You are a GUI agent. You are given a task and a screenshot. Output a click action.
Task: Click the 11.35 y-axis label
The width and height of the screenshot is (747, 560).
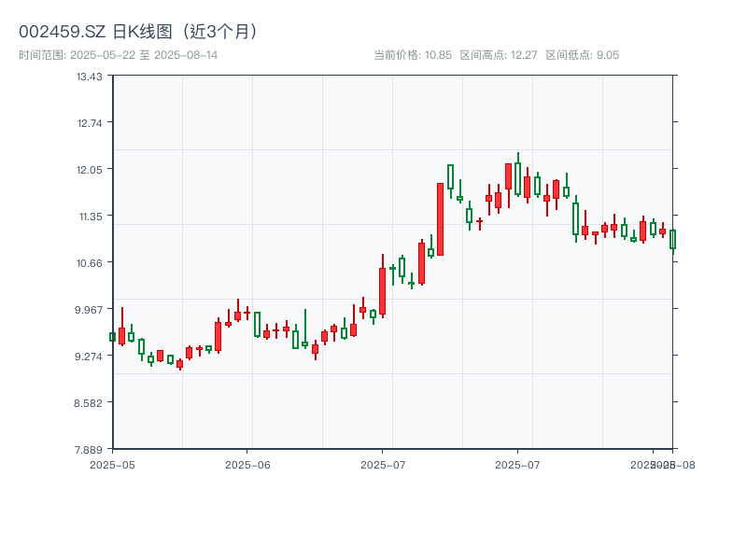click(x=90, y=217)
